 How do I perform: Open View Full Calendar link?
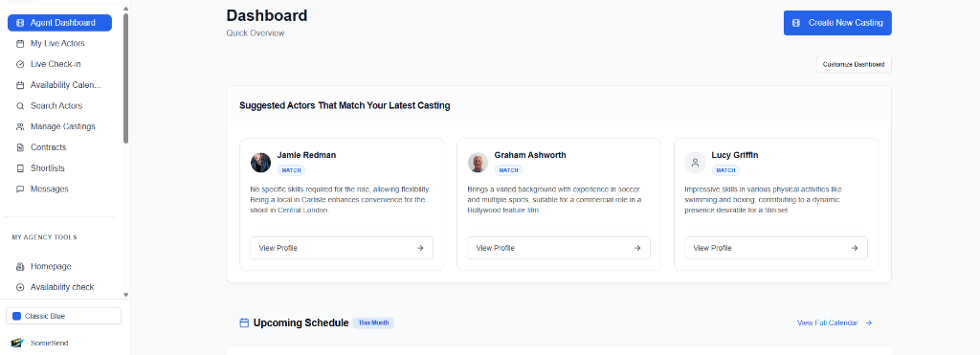[x=835, y=323]
